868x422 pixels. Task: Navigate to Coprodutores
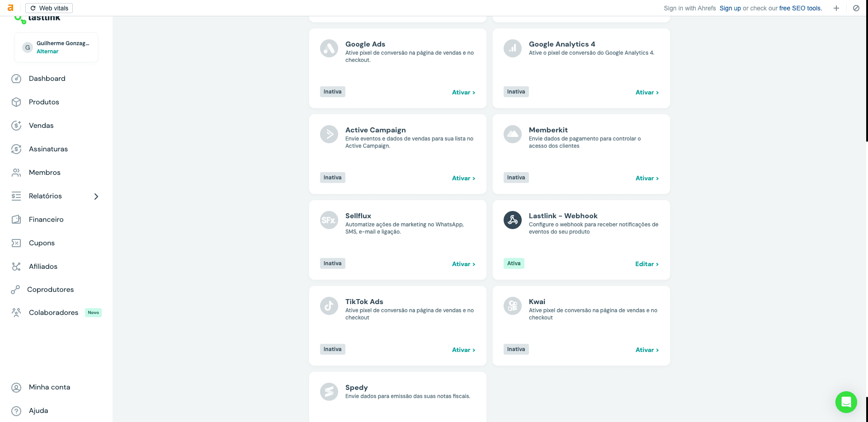(50, 290)
